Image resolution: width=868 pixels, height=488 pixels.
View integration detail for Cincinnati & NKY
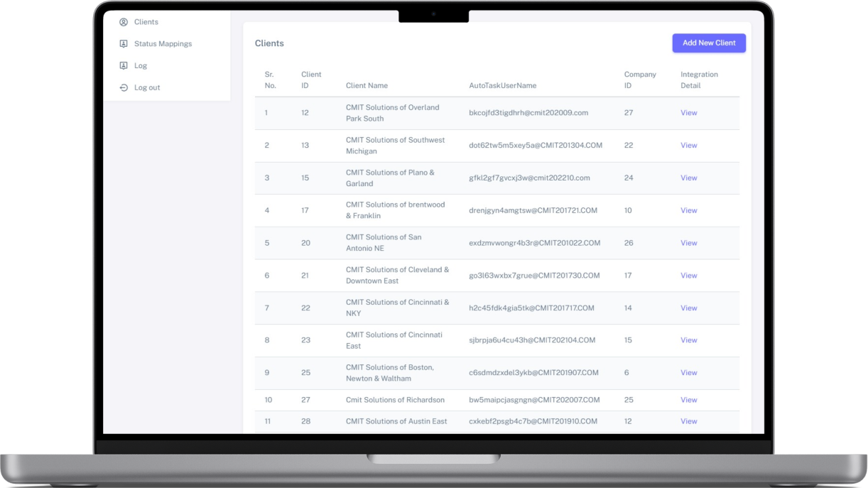(689, 308)
